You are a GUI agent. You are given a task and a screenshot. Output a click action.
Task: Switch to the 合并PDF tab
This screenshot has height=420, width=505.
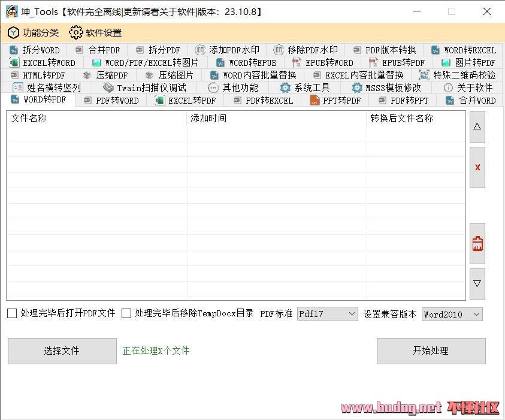pyautogui.click(x=97, y=50)
